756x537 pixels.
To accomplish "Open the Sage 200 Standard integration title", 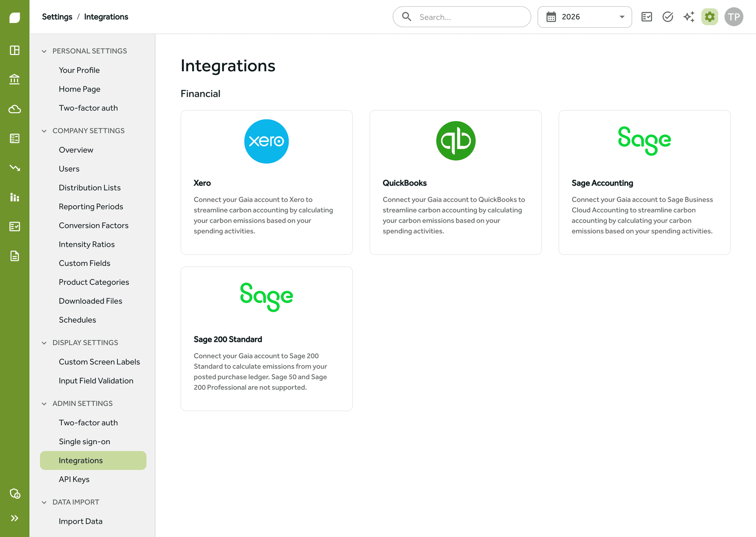I will (x=228, y=339).
